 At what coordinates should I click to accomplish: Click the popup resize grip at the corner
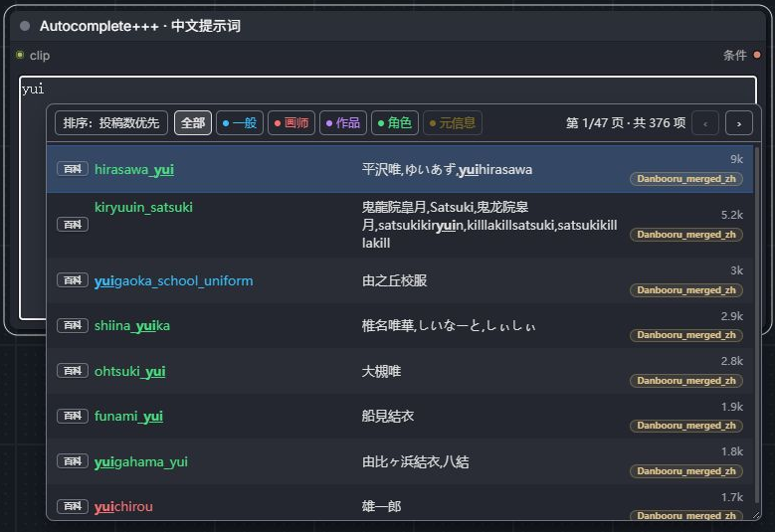pyautogui.click(x=756, y=515)
